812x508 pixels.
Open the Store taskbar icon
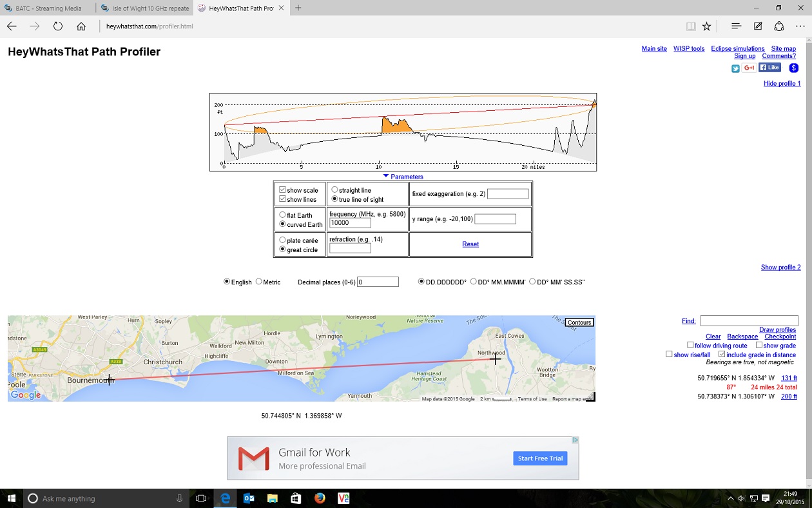296,498
